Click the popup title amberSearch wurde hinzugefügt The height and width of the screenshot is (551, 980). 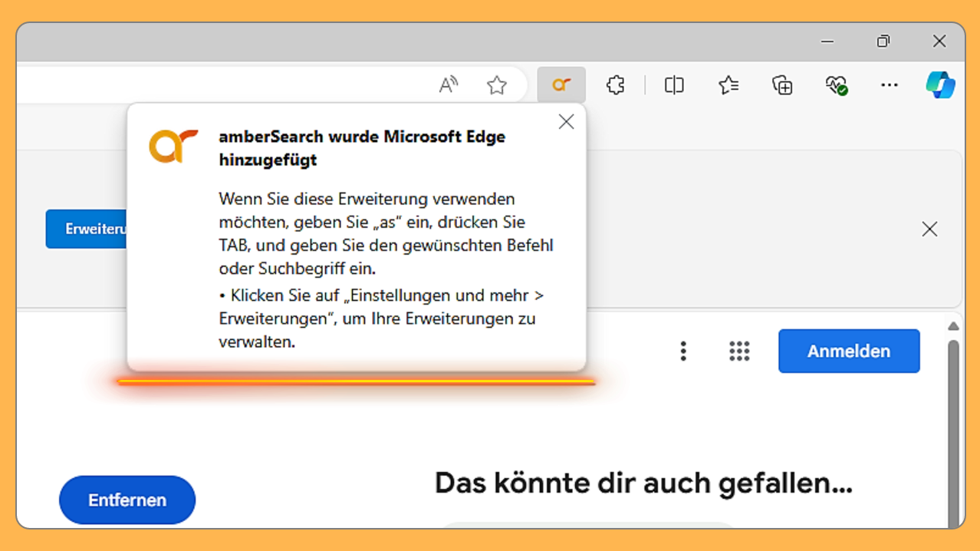[x=362, y=148]
